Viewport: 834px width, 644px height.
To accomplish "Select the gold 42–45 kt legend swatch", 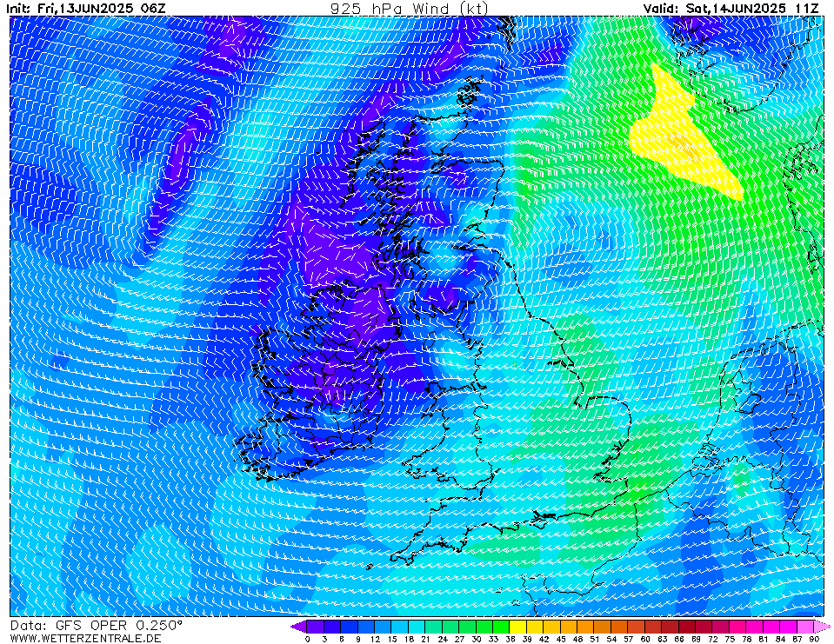I will [x=552, y=627].
